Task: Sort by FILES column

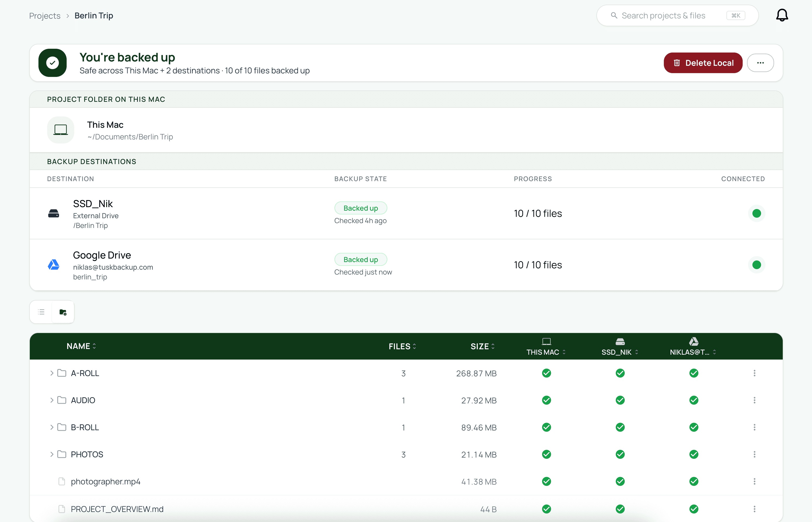Action: tap(402, 346)
